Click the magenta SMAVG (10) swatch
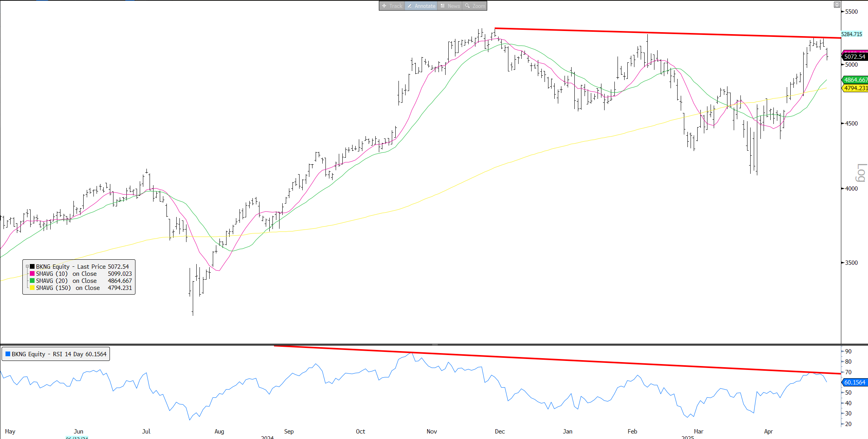Screen dimensions: 868x439 [32, 274]
